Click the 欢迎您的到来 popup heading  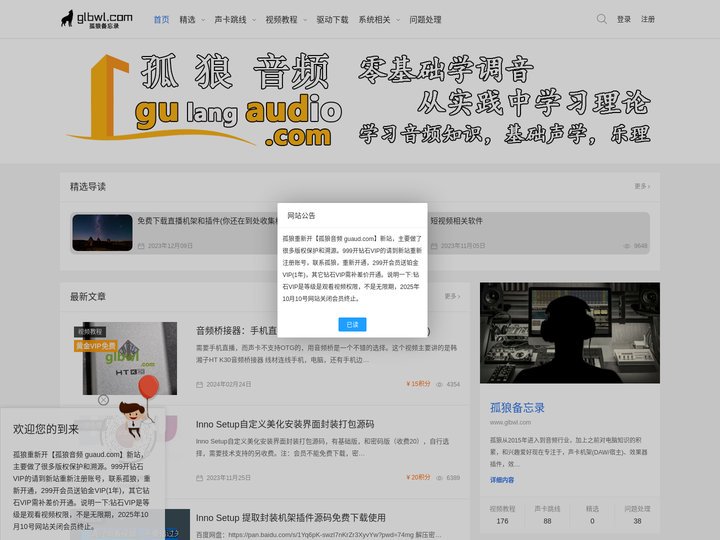(x=46, y=429)
